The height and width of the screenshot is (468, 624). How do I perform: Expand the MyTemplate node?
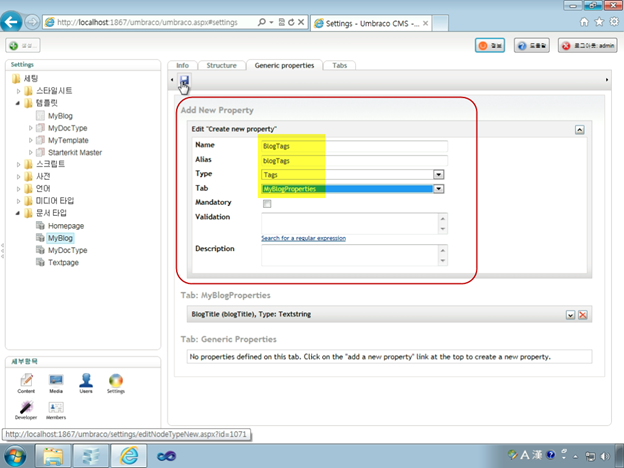coord(31,140)
